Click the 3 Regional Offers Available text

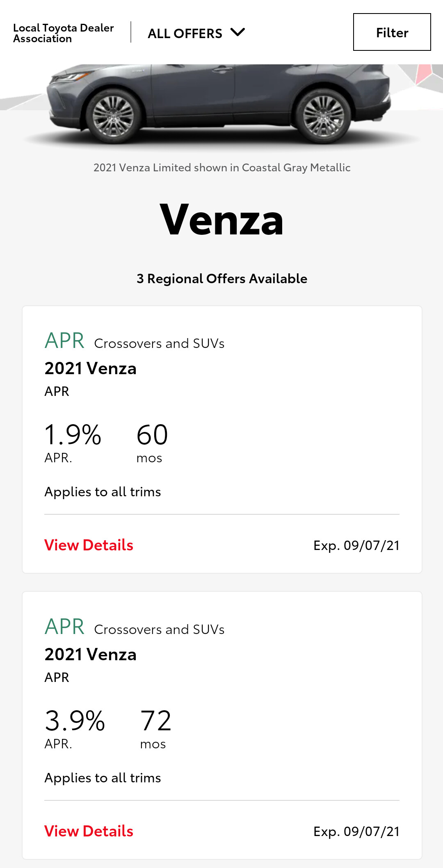coord(221,279)
